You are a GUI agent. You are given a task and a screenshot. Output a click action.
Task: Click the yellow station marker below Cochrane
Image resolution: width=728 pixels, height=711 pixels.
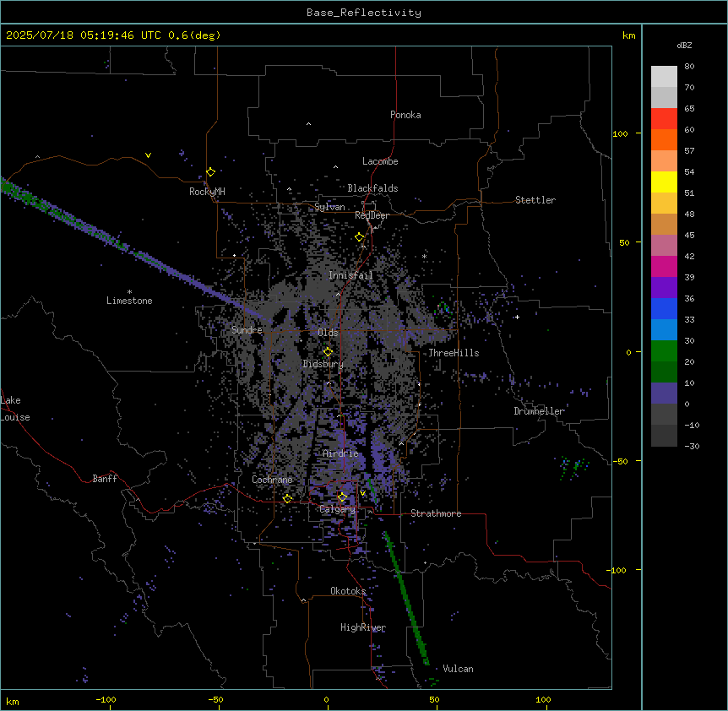(x=287, y=498)
